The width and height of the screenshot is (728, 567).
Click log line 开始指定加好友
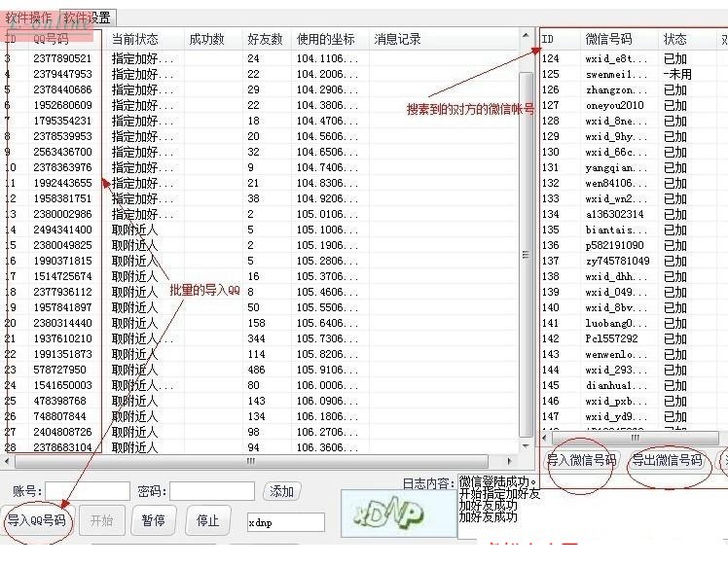[499, 493]
